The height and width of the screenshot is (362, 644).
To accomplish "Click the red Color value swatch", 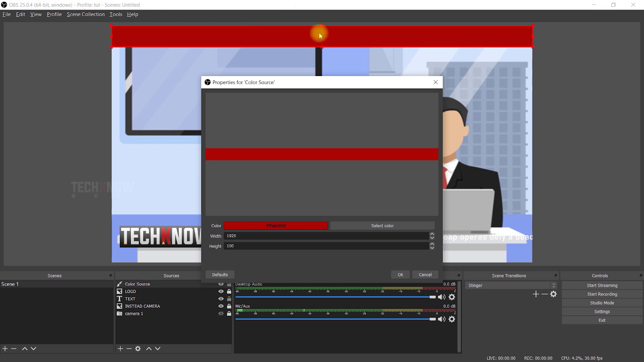I will [x=276, y=226].
